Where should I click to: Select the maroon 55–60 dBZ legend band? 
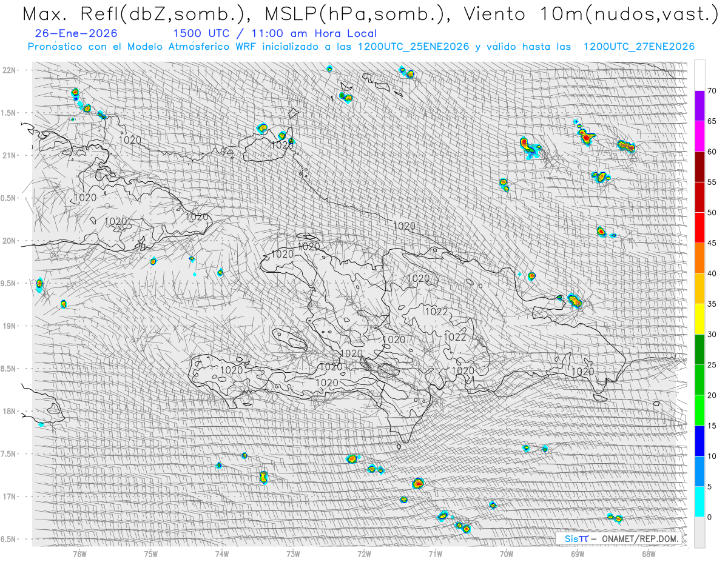699,167
